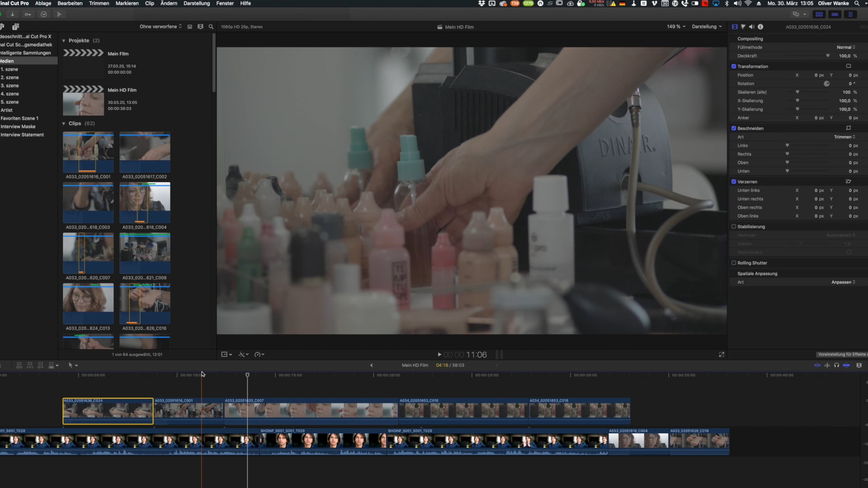This screenshot has height=488, width=868.
Task: Open the 149 % zoom dropdown
Action: 676,27
